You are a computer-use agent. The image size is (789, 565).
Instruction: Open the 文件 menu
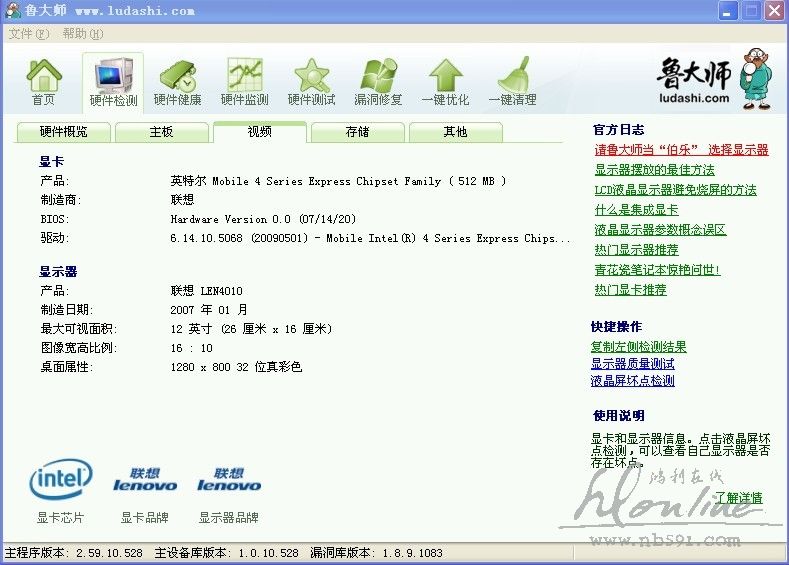28,33
